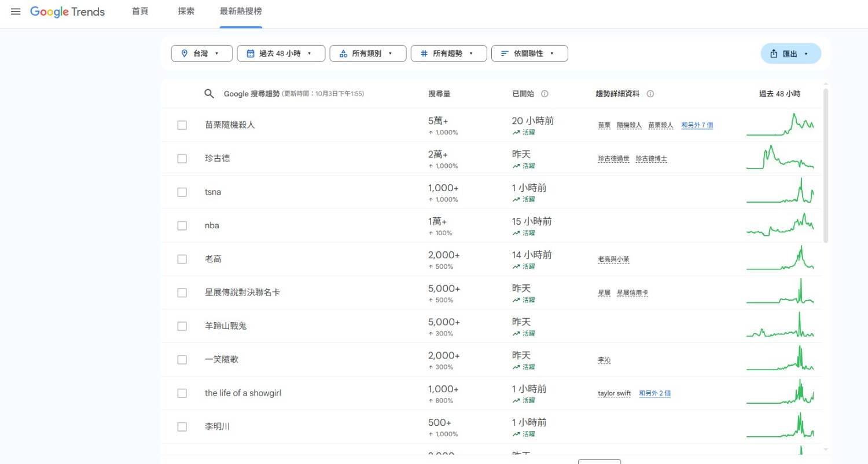Open the 和另外 7 個 link
This screenshot has height=464, width=868.
[x=697, y=125]
